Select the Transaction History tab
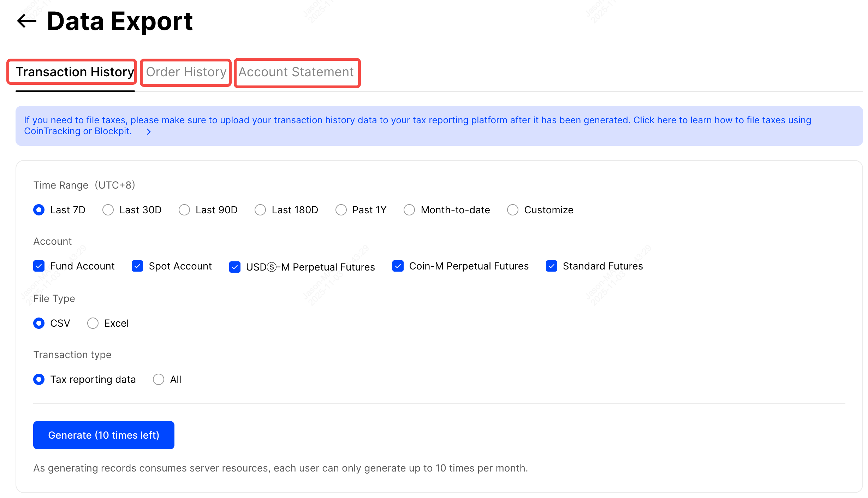 pos(75,72)
